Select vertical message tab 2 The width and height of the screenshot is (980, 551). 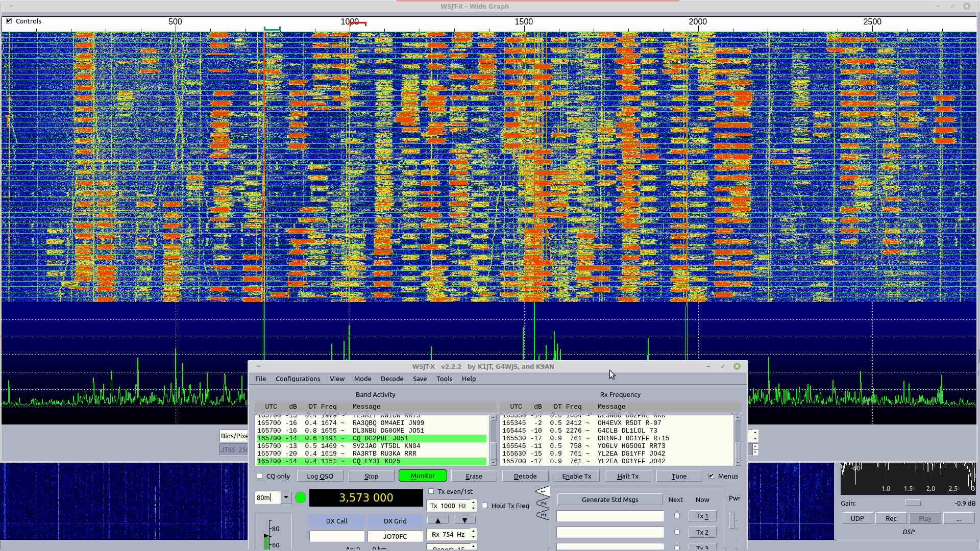pos(543,504)
